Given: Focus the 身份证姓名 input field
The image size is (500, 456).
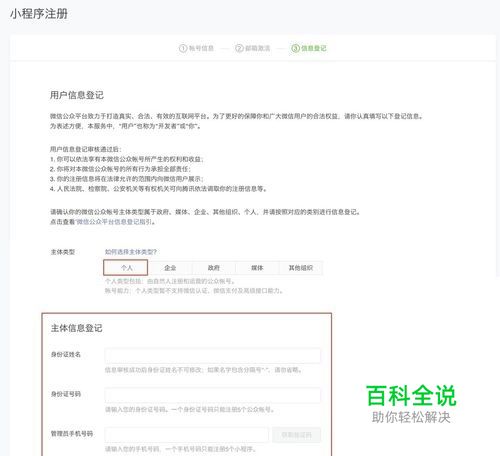Looking at the screenshot, I should [x=213, y=356].
